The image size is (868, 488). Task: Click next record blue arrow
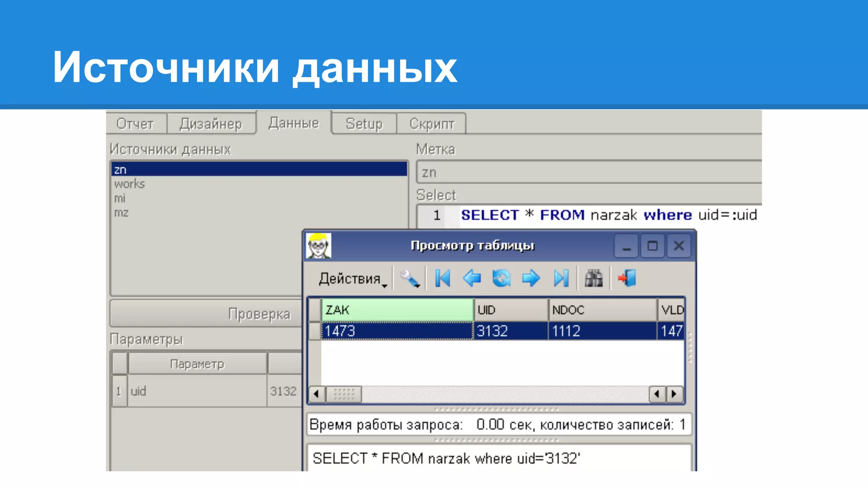pos(531,279)
